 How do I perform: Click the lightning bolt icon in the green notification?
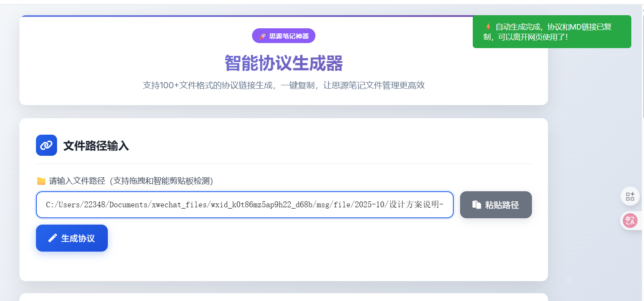[x=488, y=27]
